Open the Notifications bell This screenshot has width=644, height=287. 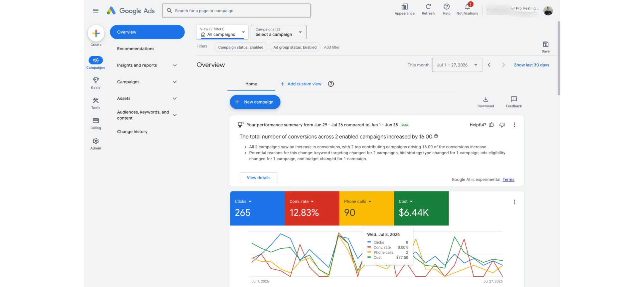click(467, 7)
